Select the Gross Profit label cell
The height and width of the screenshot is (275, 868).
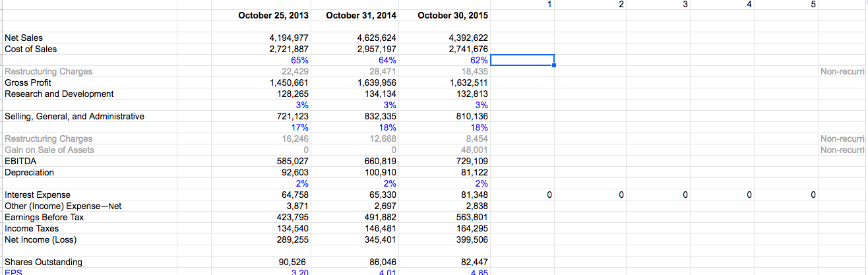(x=28, y=82)
